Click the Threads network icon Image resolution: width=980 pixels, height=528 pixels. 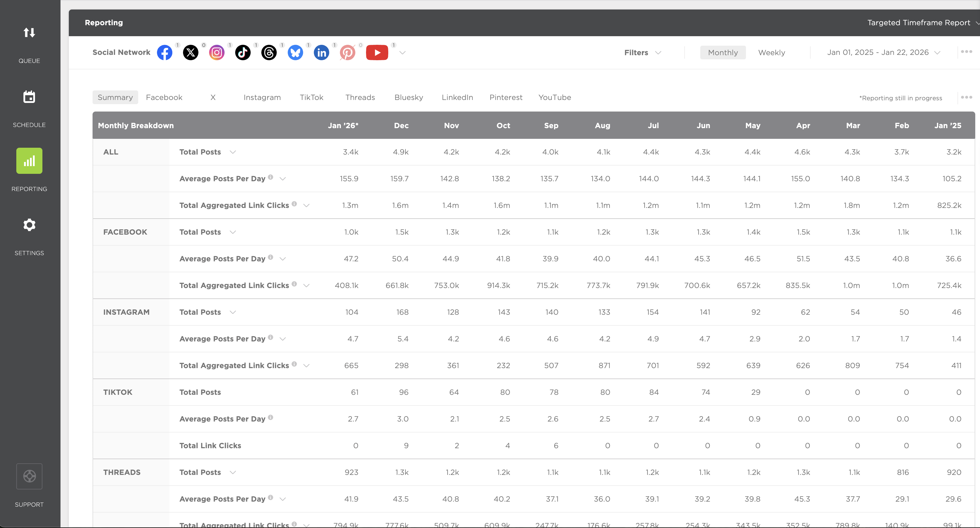pyautogui.click(x=269, y=53)
